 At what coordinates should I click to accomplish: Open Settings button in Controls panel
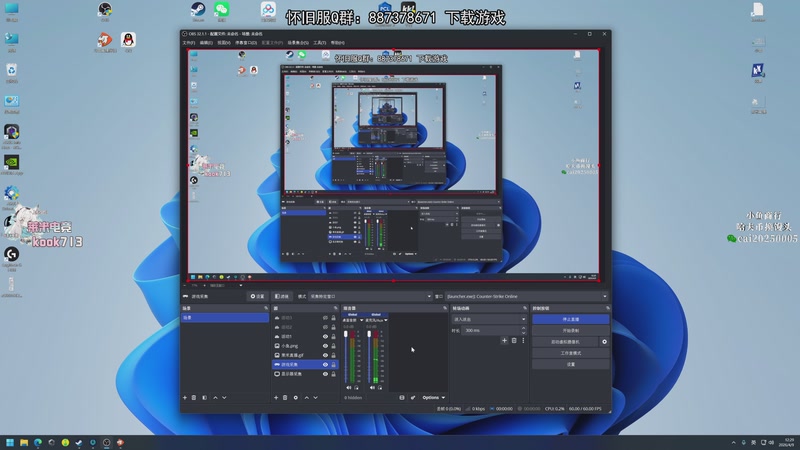(x=570, y=364)
